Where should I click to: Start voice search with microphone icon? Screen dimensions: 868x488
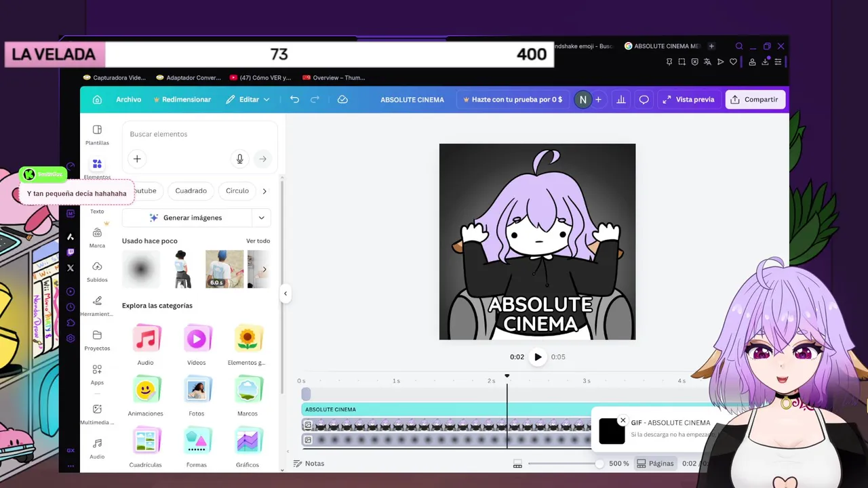pos(239,159)
